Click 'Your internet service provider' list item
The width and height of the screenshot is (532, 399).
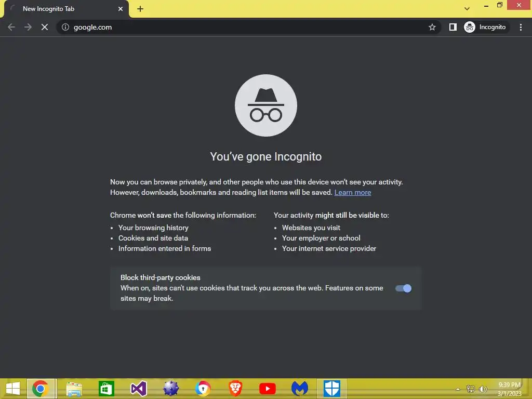(329, 249)
